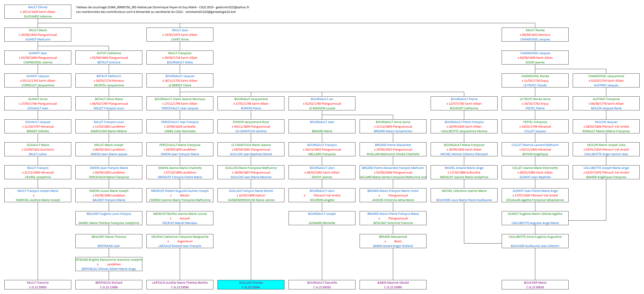Screen dimensions: 644x294
Task: Click the BABIN Maxime Gérald box
Action: pyautogui.click(x=393, y=285)
